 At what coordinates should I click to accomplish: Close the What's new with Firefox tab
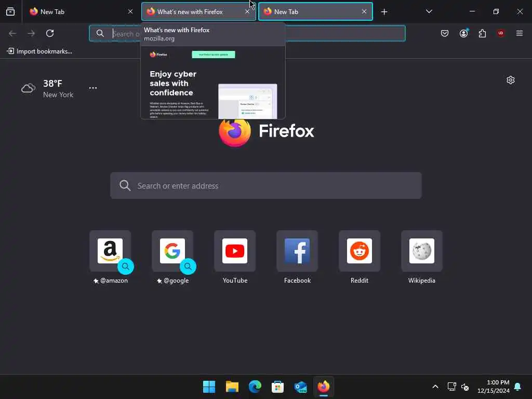tap(247, 12)
